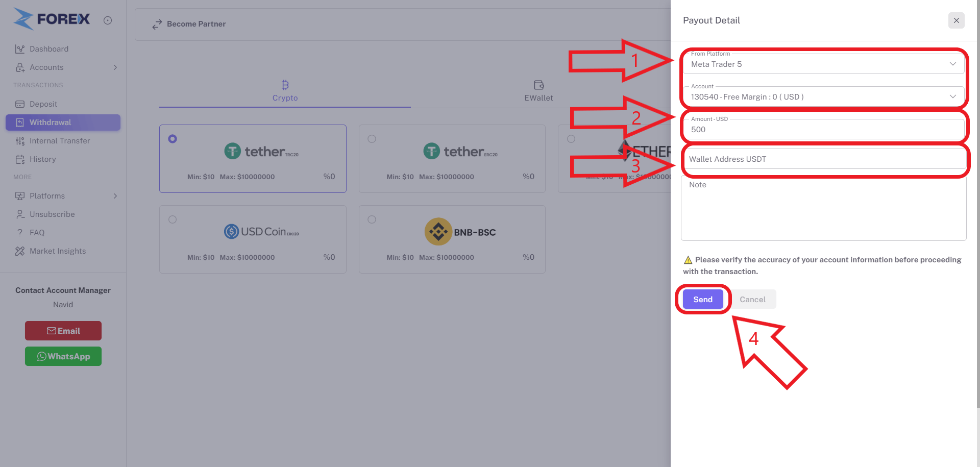Open the Unsubscribe page

[x=63, y=214]
